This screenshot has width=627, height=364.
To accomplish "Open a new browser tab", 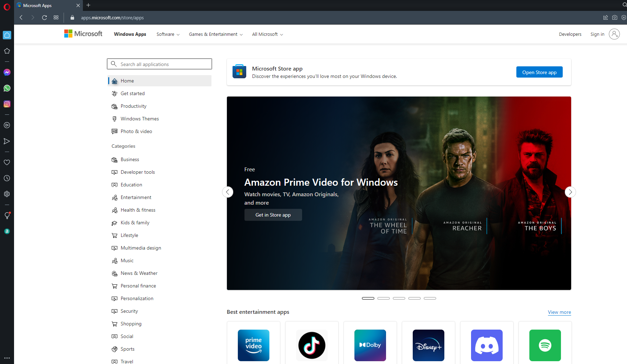I will [88, 5].
